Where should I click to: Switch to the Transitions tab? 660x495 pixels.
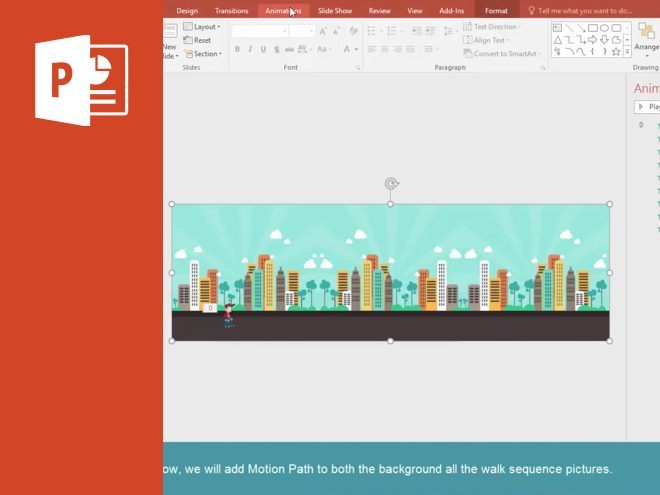point(231,11)
